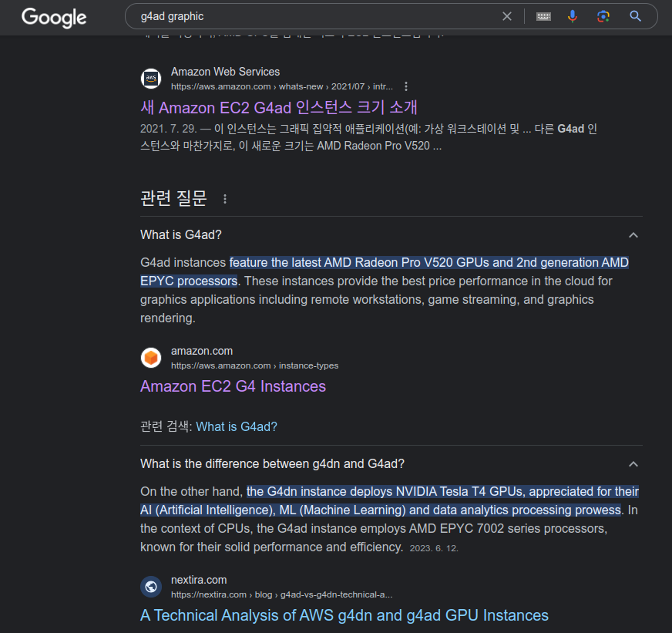The width and height of the screenshot is (672, 633).
Task: Open the three-dot menu for the AWS result
Action: 406,86
